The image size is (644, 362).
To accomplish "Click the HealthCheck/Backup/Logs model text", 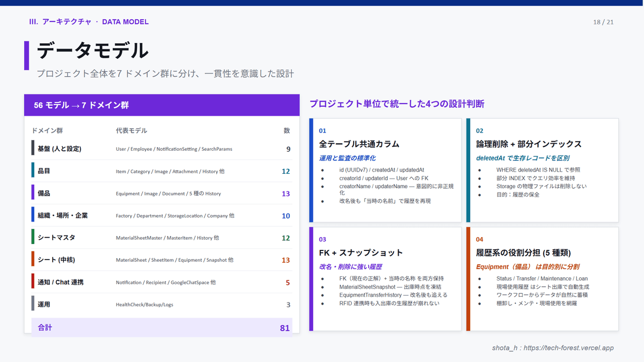I will point(144,305).
